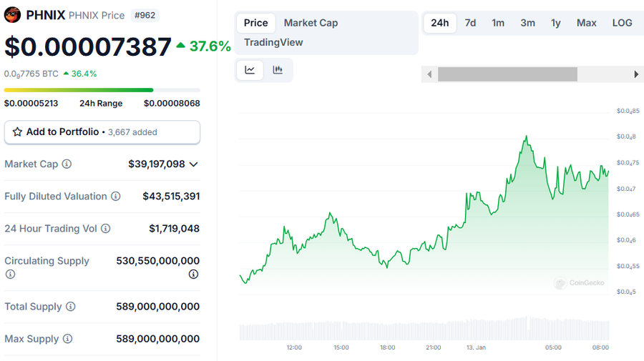Viewport: 644px width, 361px height.
Task: Select the line chart view icon
Action: [x=250, y=70]
